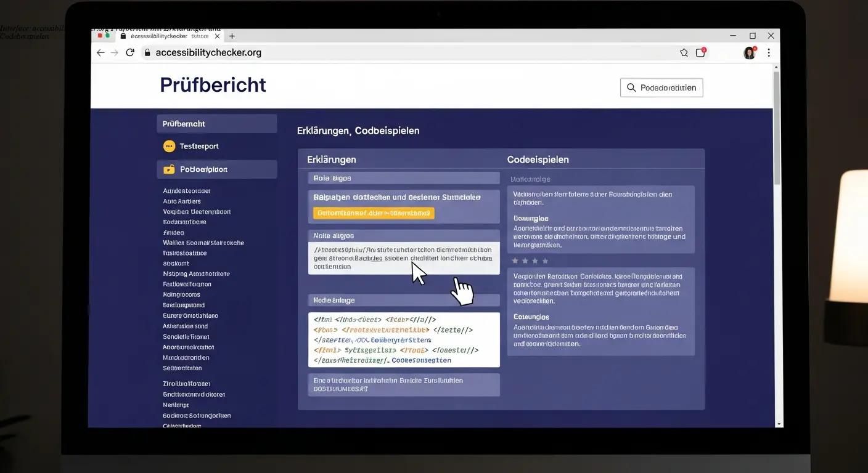Click the favicon on the browser tab

coord(122,36)
